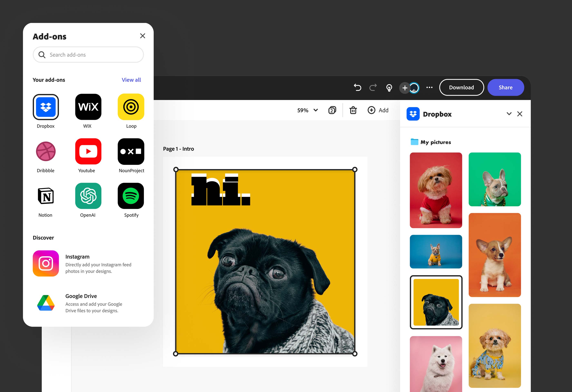Click the Dropbox logo in panel header
The width and height of the screenshot is (572, 392).
coord(413,114)
